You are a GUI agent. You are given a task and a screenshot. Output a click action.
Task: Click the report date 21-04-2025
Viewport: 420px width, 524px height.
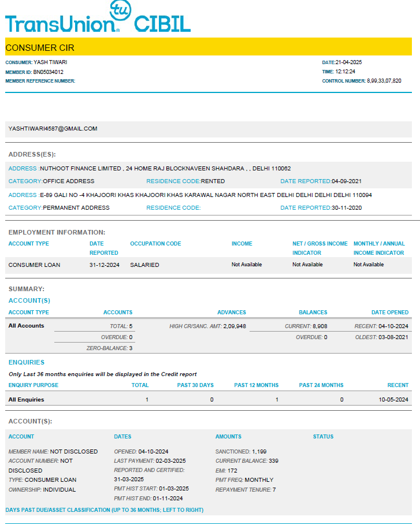point(348,62)
